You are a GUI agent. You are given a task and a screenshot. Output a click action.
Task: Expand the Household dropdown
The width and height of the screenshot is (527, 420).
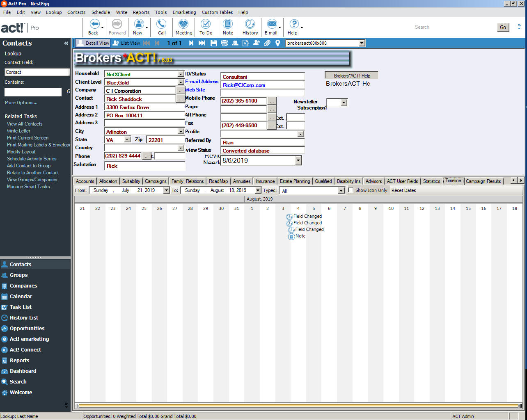[x=181, y=74]
